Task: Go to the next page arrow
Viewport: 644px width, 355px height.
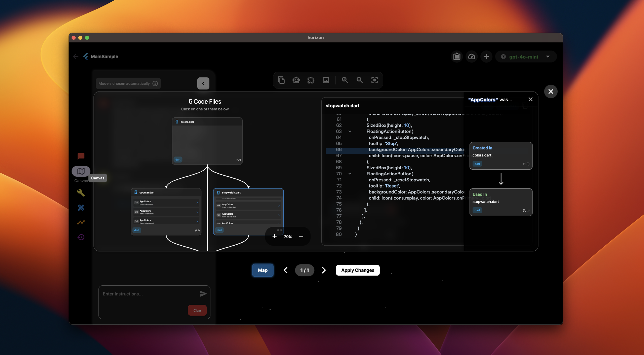Action: tap(324, 270)
